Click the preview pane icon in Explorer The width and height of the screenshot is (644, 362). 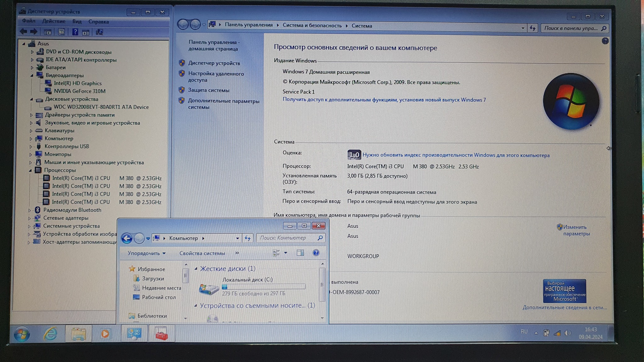pos(300,253)
